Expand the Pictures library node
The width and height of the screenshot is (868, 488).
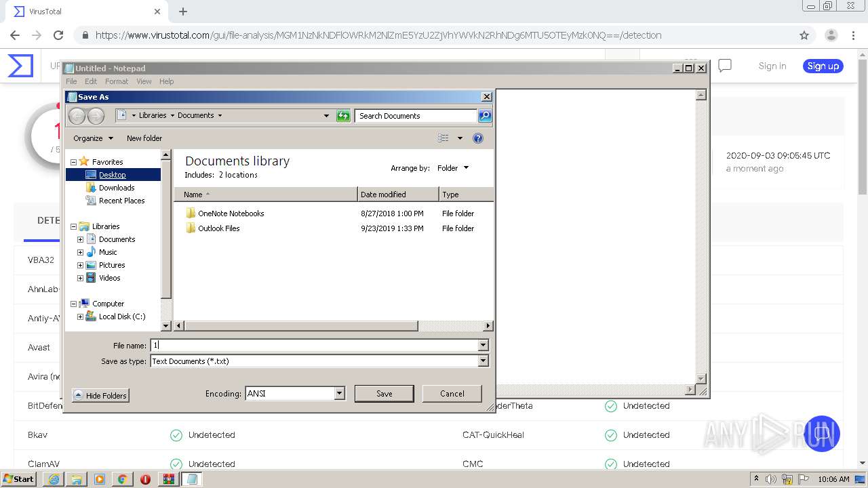coord(80,265)
